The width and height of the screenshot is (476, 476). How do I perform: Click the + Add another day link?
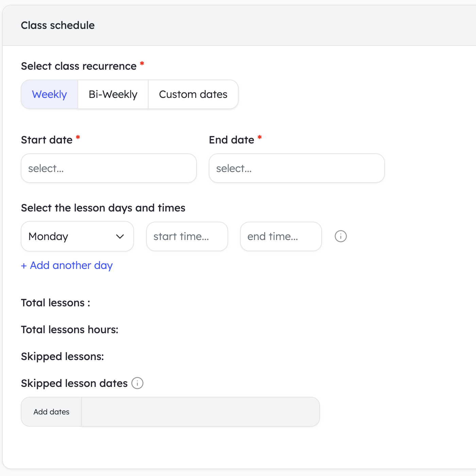[x=67, y=266]
